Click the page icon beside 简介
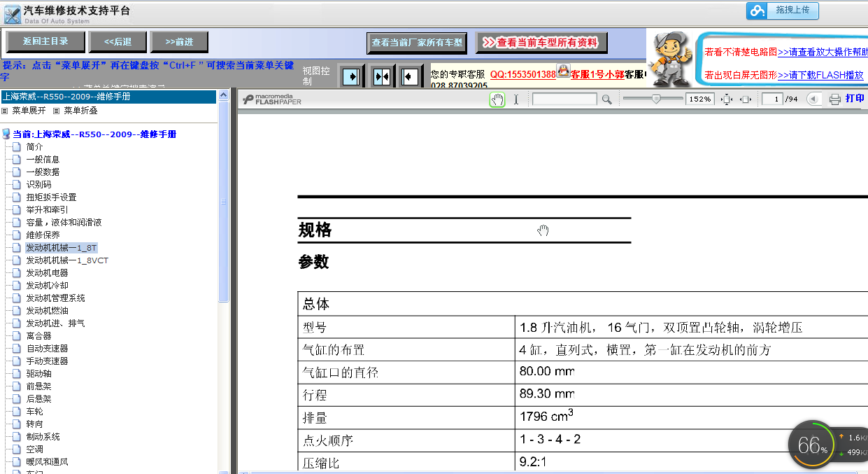 coord(17,147)
